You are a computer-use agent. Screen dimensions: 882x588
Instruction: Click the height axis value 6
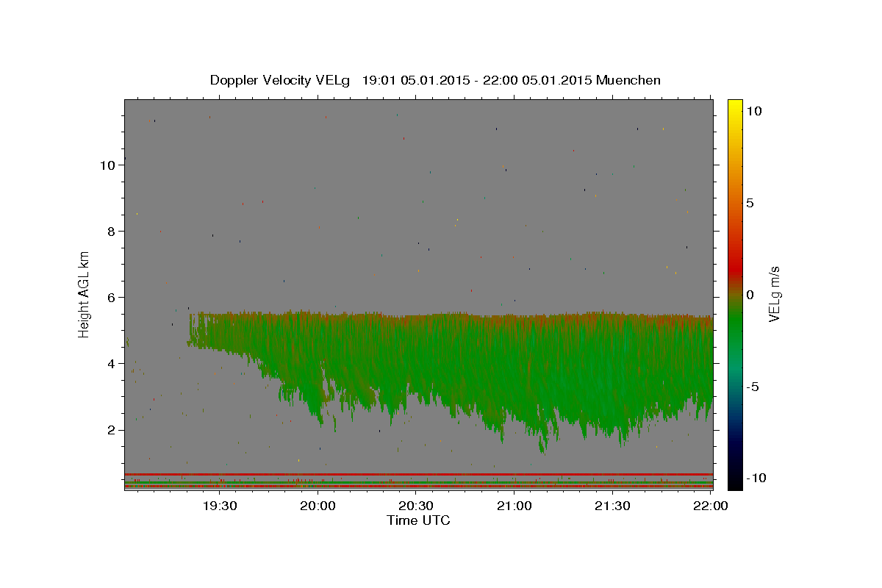click(112, 297)
